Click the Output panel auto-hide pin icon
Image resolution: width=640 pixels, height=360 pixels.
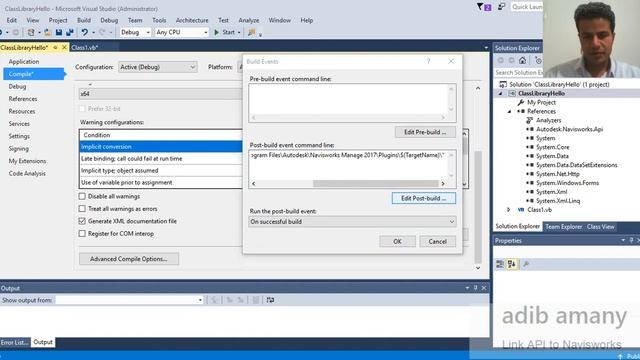[476, 288]
